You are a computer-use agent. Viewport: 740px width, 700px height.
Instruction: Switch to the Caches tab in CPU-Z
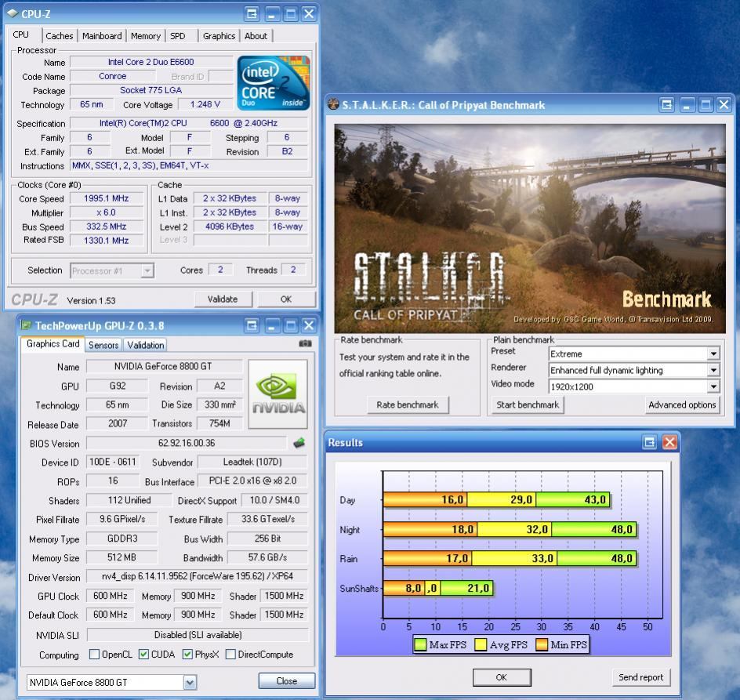click(x=60, y=36)
